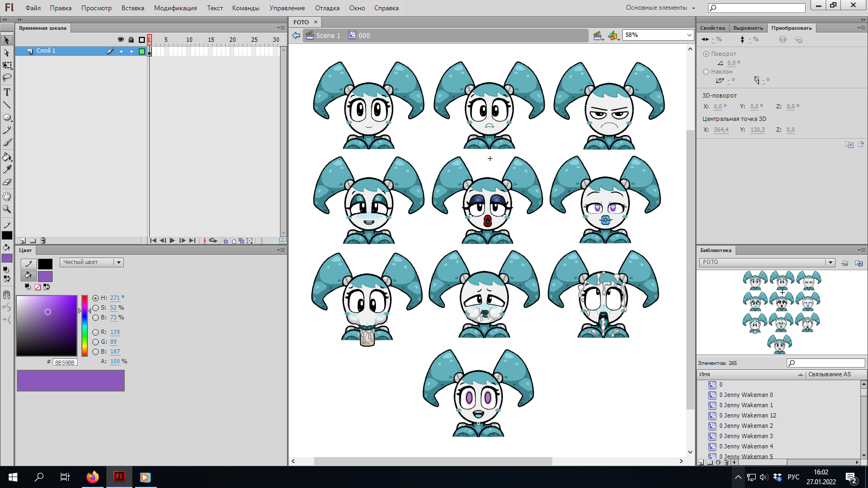Image resolution: width=868 pixels, height=488 pixels.
Task: Open the Справка menu
Action: tap(386, 8)
